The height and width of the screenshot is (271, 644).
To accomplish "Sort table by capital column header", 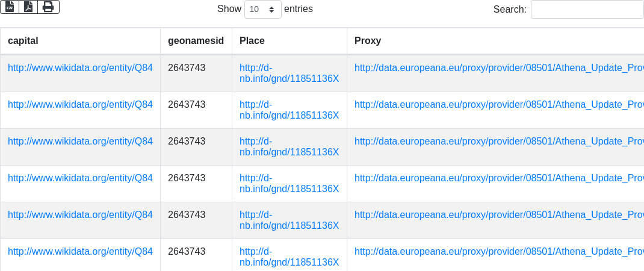I will coord(23,41).
